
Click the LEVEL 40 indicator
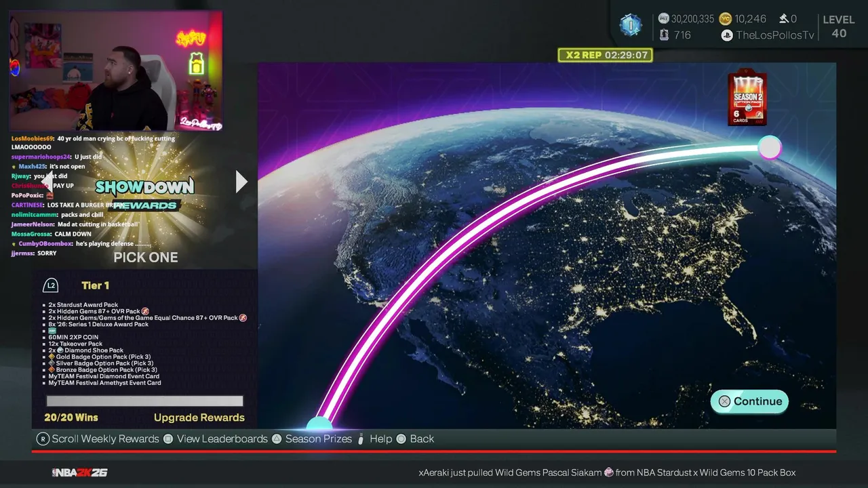click(x=839, y=26)
